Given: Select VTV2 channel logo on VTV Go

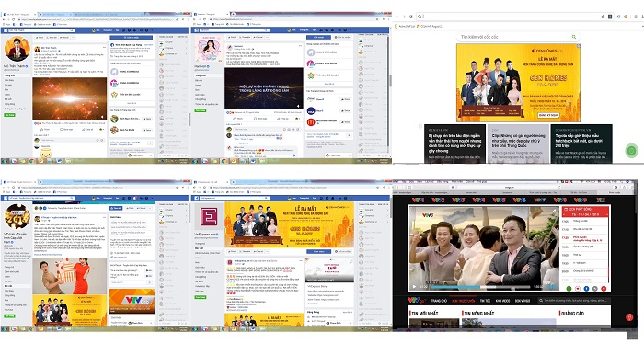Looking at the screenshot, I should 438,200.
